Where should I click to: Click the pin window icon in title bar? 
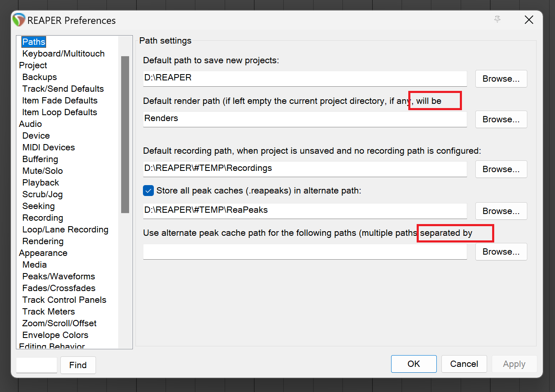497,20
